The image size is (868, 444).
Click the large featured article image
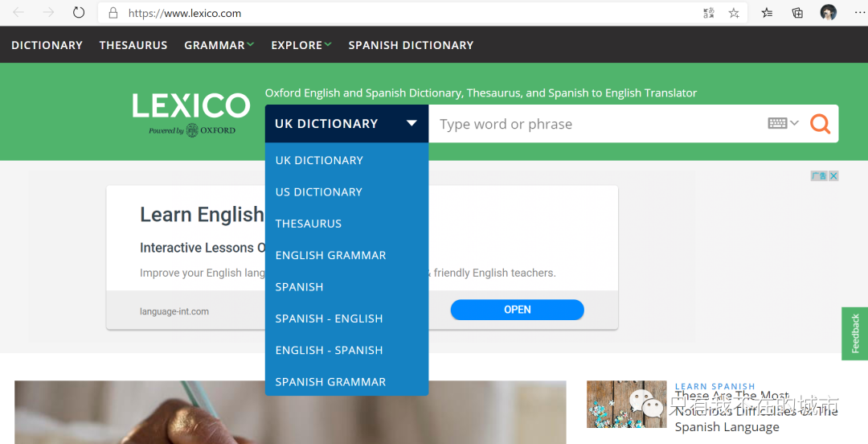[x=290, y=412]
